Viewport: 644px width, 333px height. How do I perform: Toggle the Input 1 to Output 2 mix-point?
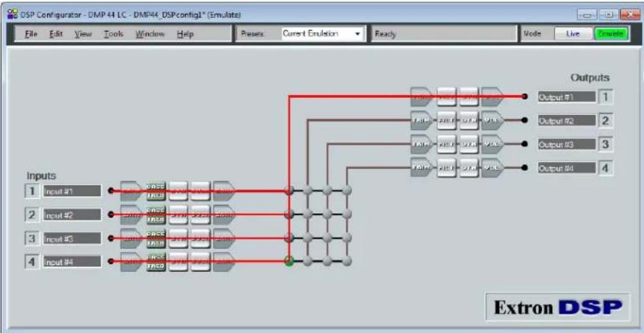tap(308, 190)
